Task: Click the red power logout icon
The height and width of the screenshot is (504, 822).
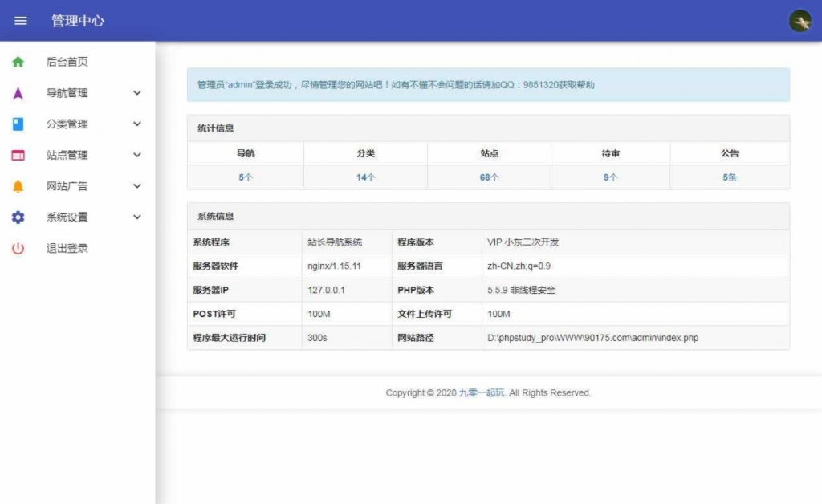Action: (x=18, y=248)
